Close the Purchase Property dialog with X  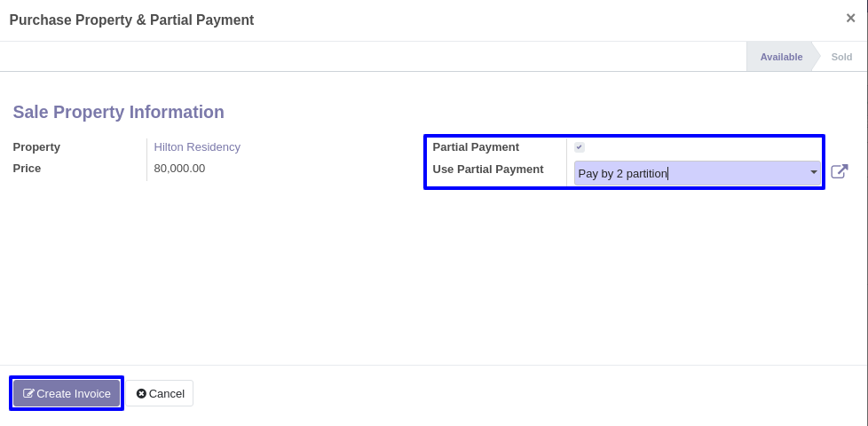[x=851, y=18]
